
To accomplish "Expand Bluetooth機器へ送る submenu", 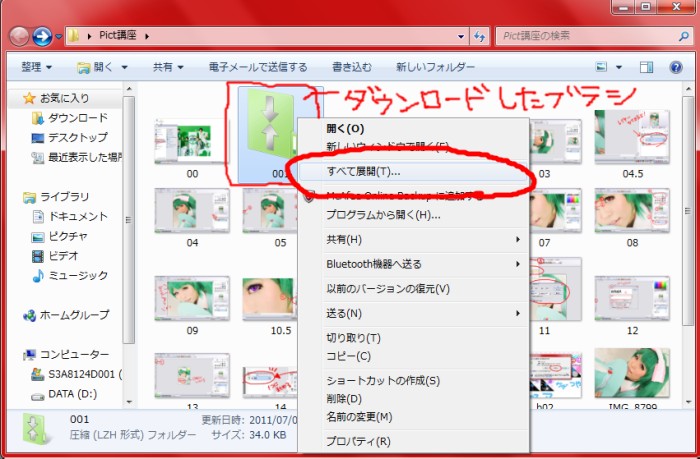I will (413, 264).
